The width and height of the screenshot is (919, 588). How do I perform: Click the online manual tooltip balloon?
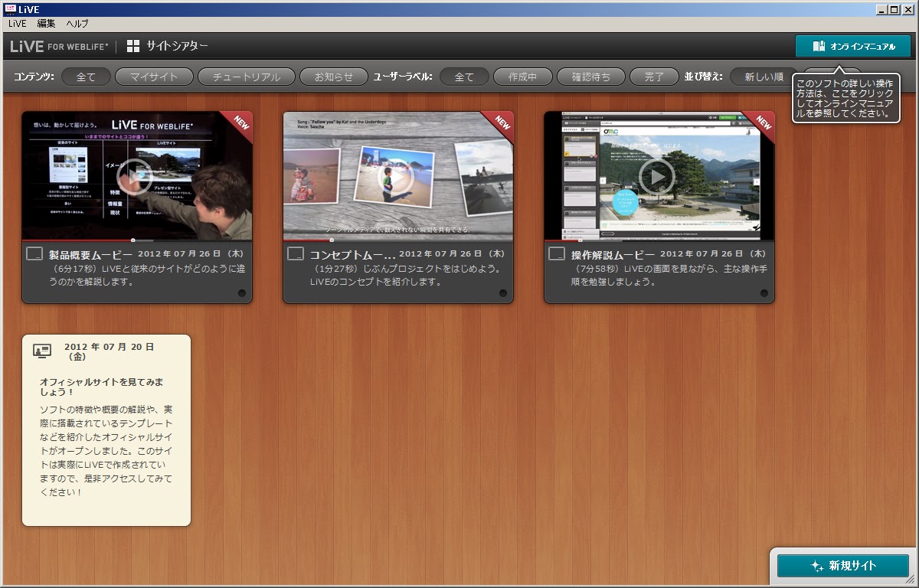846,98
